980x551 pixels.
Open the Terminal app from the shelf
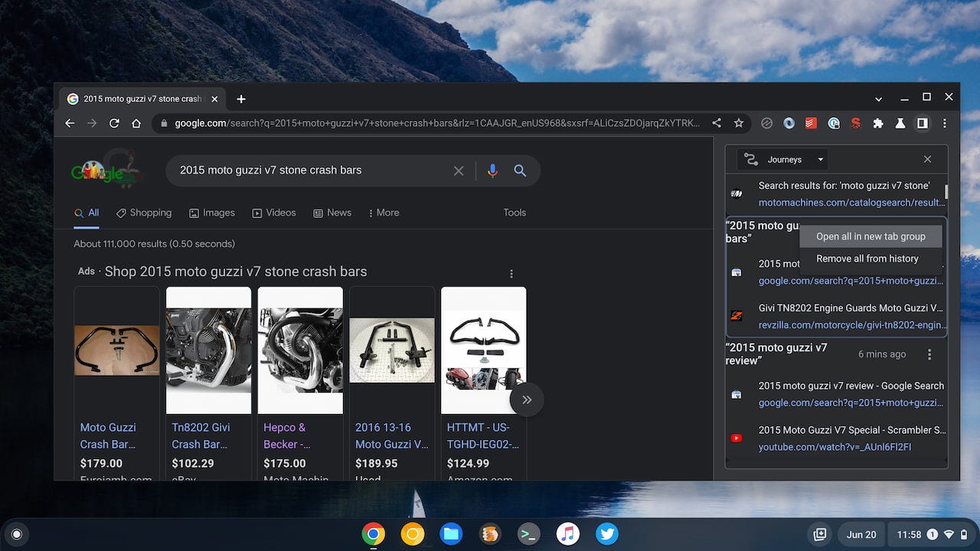click(529, 534)
